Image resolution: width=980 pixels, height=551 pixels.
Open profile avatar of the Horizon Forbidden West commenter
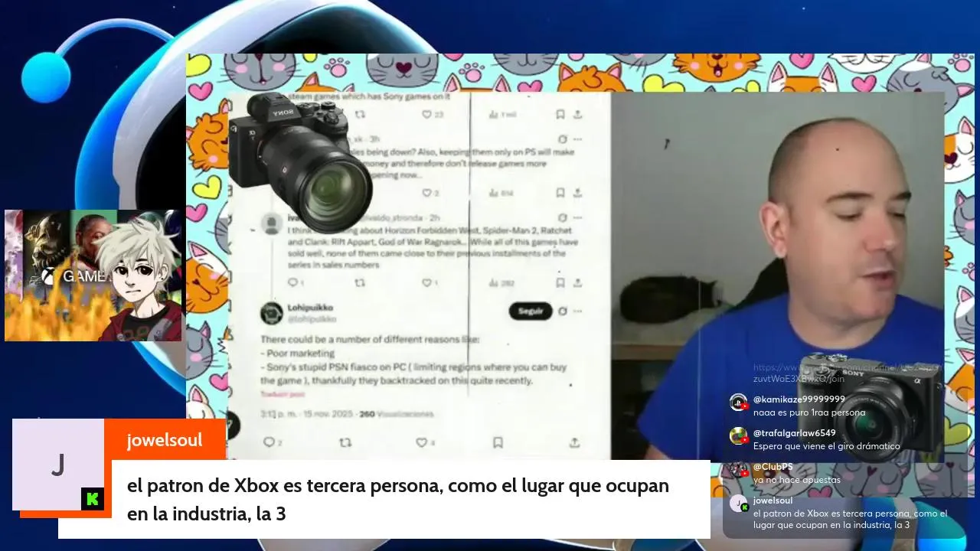[x=271, y=223]
